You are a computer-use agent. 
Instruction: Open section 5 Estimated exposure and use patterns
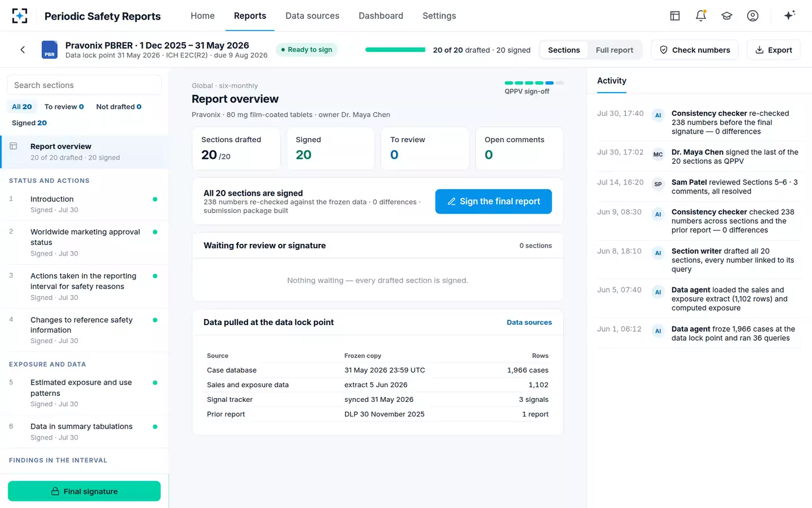click(x=85, y=393)
